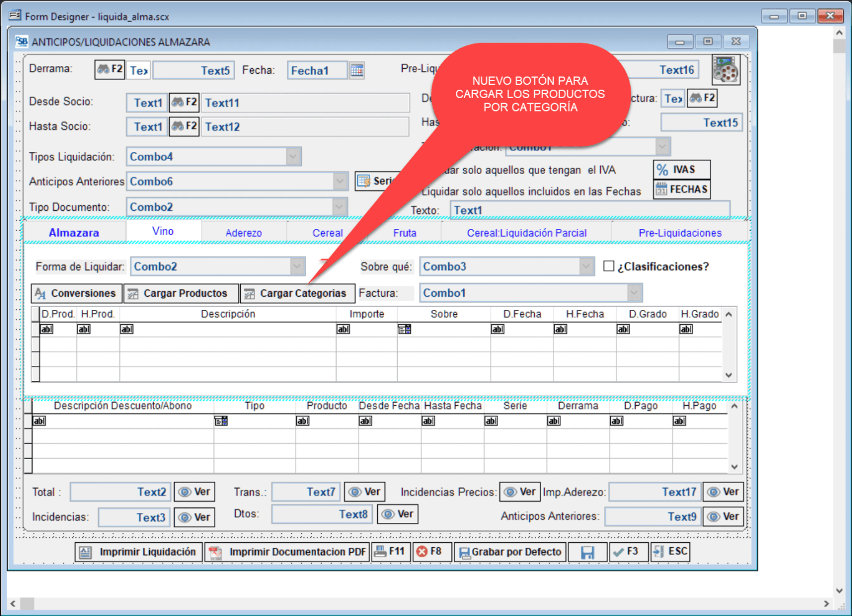Screen dimensions: 852x616
Task: Click the film reel icon at top right
Action: [x=726, y=70]
